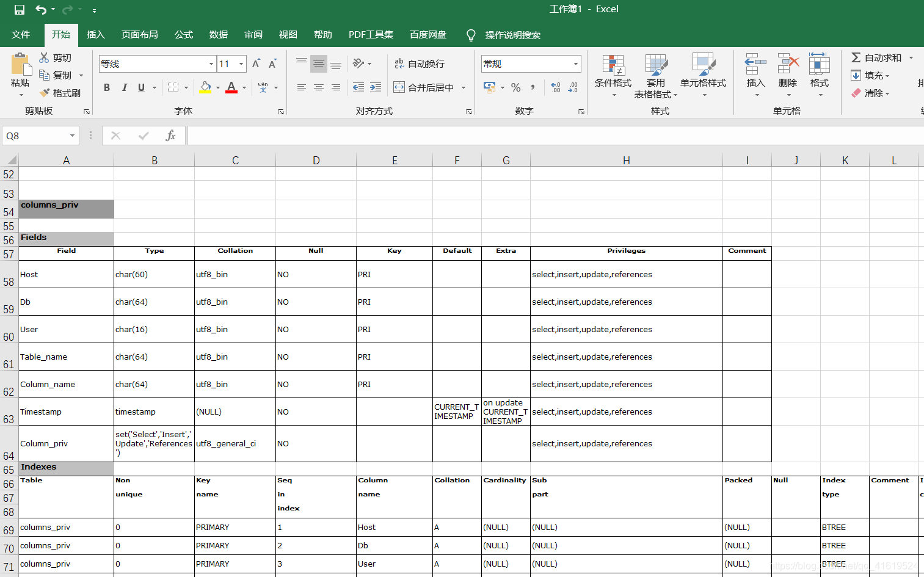The height and width of the screenshot is (577, 924).
Task: Click the Cut scissors icon
Action: (44, 57)
